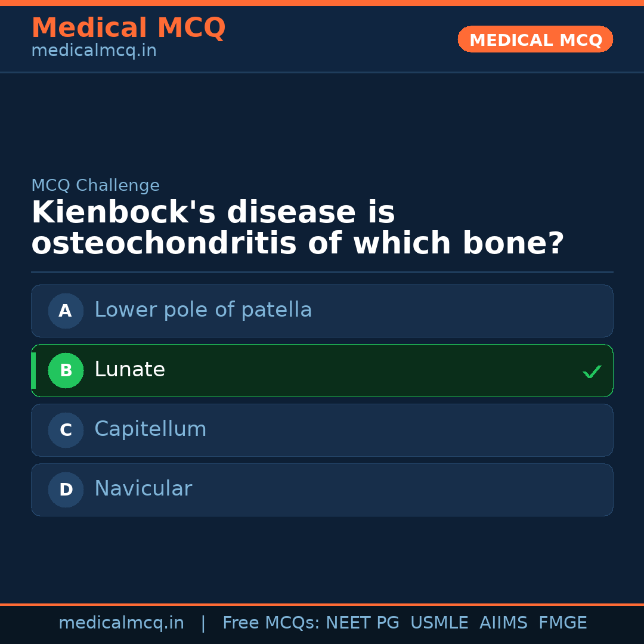The width and height of the screenshot is (644, 644).
Task: Click 'FMGE' in the footer
Action: click(562, 623)
